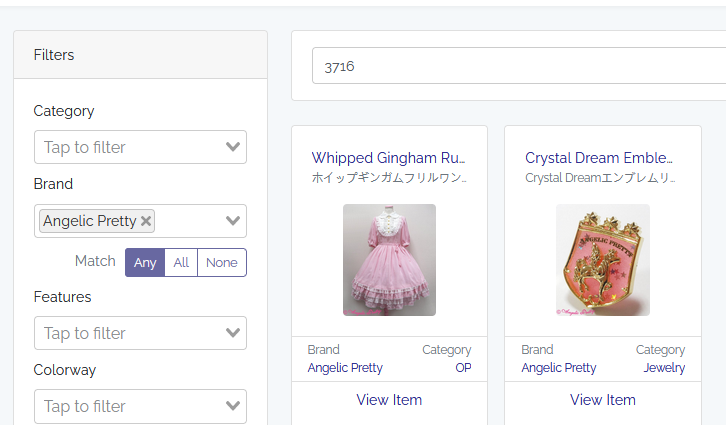
Task: Click the gold emblem ring thumbnail
Action: (602, 260)
